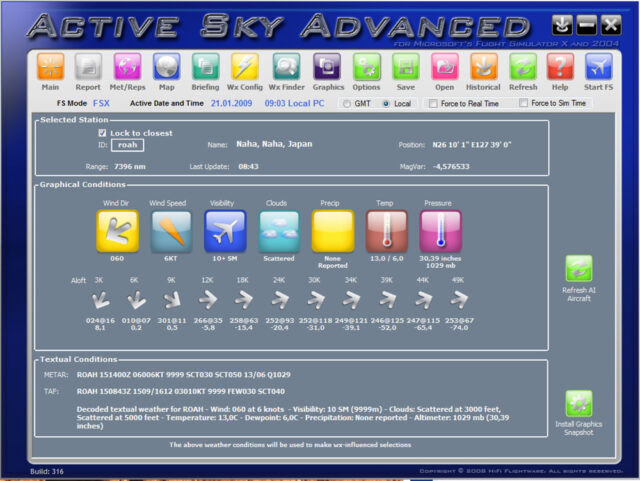Click Install Graphics Snapshot button
This screenshot has height=481, width=640.
(x=578, y=403)
